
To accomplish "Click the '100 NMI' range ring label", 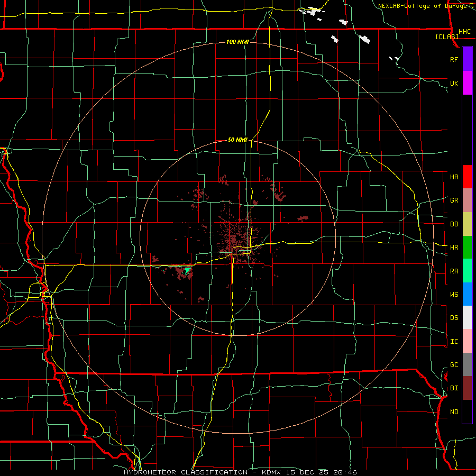I will click(237, 42).
